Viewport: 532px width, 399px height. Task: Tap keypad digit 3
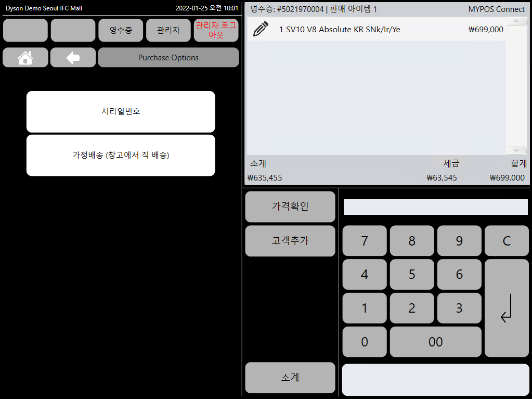[x=459, y=308]
